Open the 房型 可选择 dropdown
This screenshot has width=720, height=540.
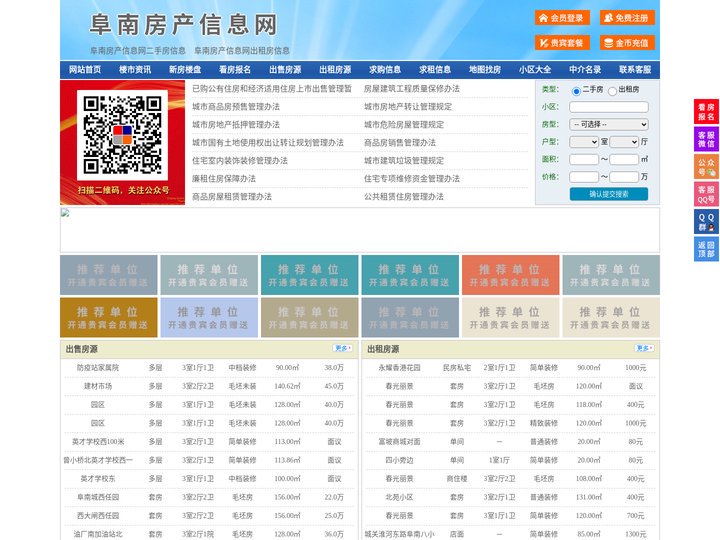pos(609,124)
